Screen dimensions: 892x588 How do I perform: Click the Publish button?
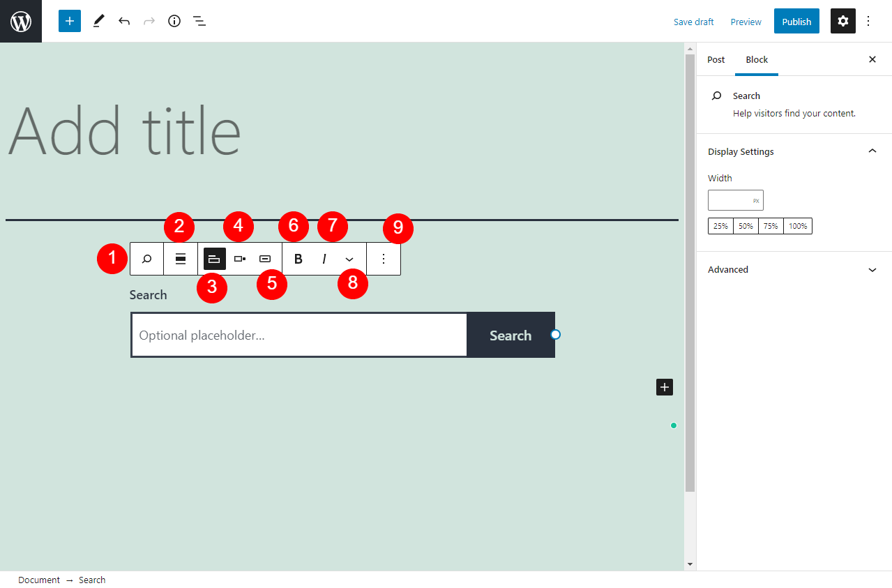(x=796, y=22)
